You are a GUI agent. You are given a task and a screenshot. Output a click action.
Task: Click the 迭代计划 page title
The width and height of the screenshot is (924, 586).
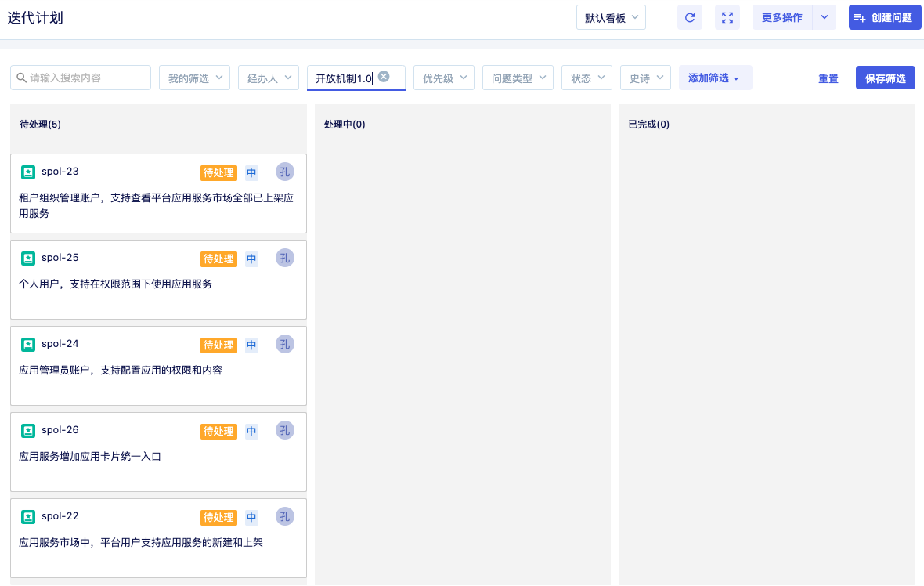35,18
